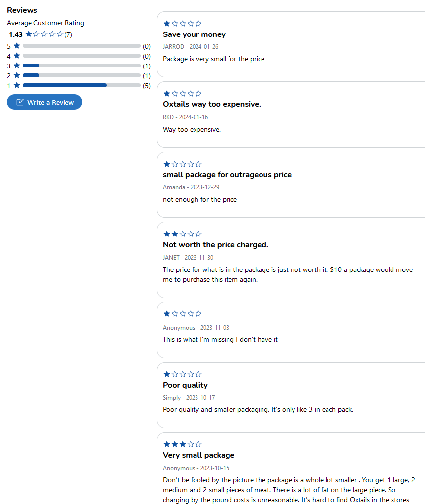Click the 'This is what I'm missing' review text

(220, 340)
